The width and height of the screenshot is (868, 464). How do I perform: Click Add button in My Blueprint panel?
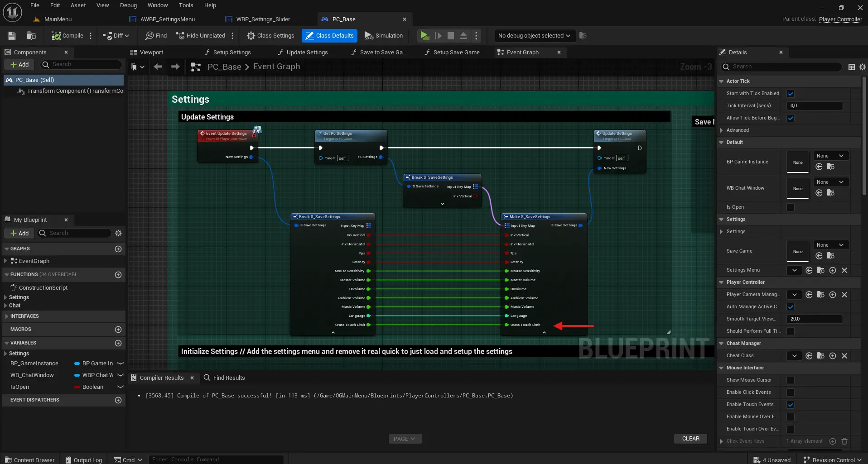(19, 233)
